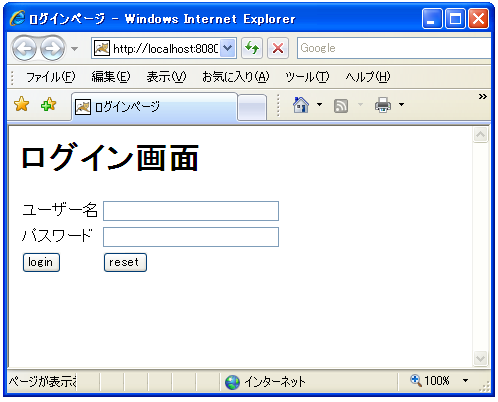Click the reset button
This screenshot has width=498, height=402.
pos(125,262)
